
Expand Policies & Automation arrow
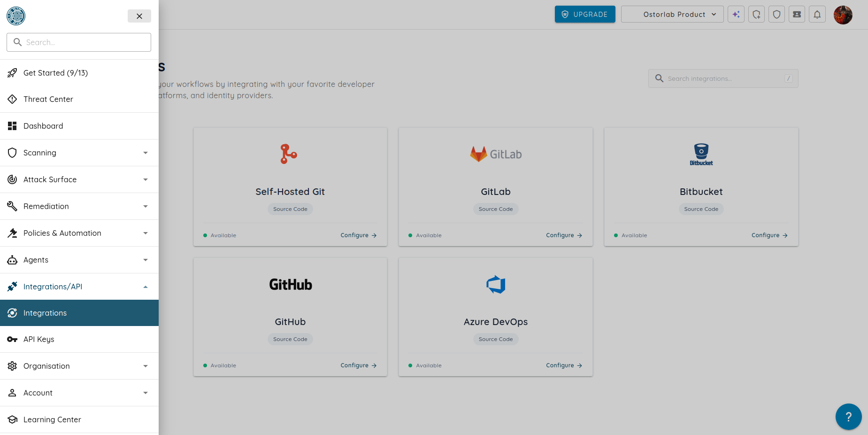tap(146, 233)
